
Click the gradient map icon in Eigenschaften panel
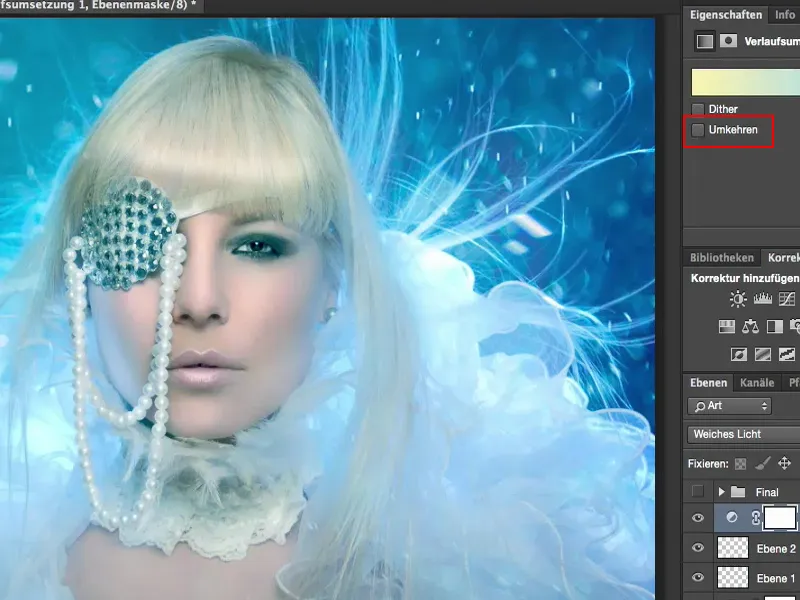(x=705, y=41)
